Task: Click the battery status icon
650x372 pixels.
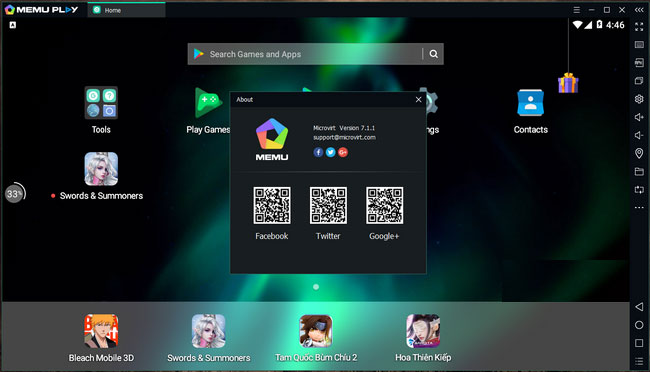Action: 599,25
